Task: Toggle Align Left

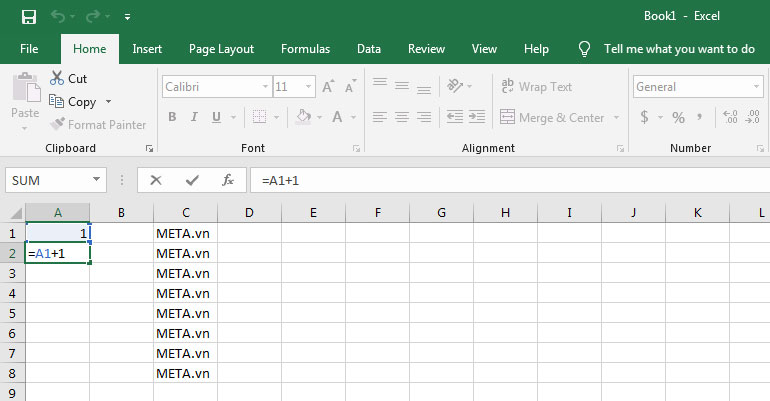Action: coord(380,117)
